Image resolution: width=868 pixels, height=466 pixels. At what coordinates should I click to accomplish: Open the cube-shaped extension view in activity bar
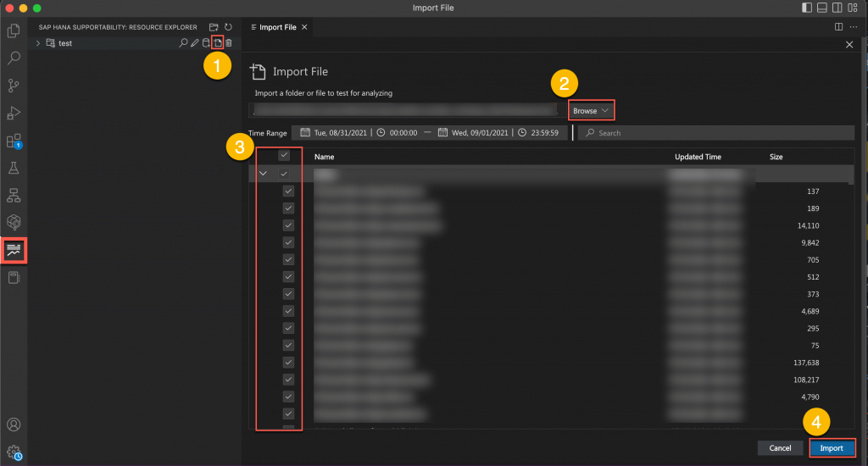pos(14,222)
